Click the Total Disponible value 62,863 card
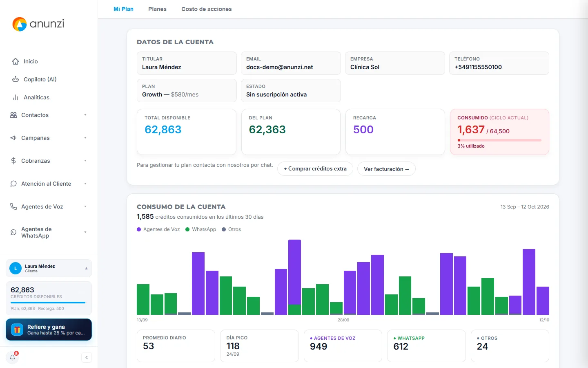Viewport: 588px width, 368px height. (x=187, y=132)
